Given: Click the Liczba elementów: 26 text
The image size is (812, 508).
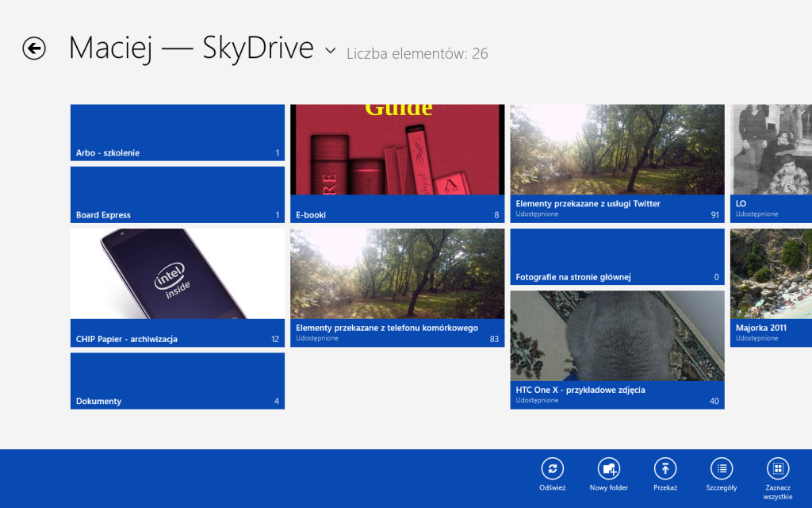Looking at the screenshot, I should click(x=417, y=53).
